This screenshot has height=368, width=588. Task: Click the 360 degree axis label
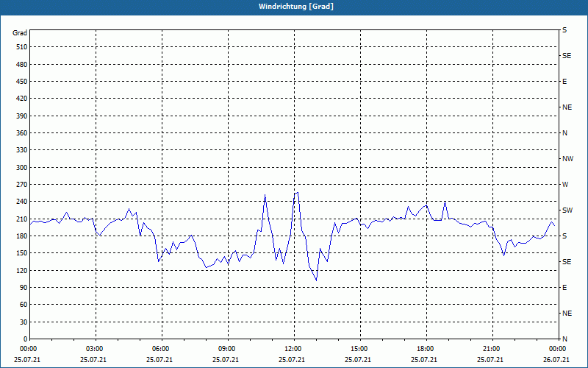pyautogui.click(x=21, y=133)
